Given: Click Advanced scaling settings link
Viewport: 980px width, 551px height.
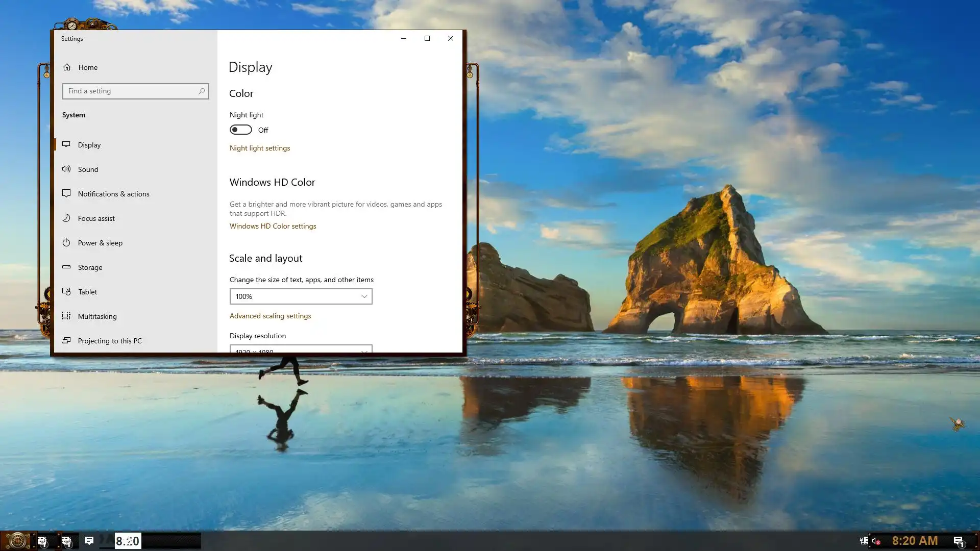Looking at the screenshot, I should click(x=270, y=316).
